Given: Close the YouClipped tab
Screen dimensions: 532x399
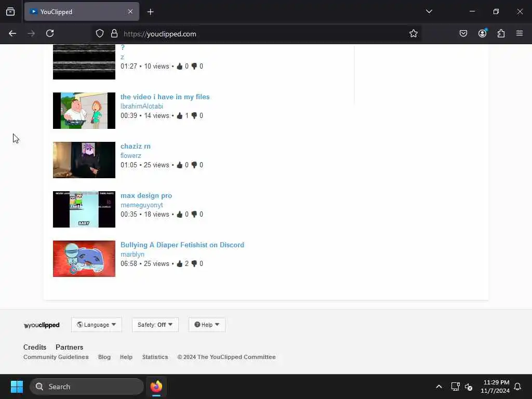Looking at the screenshot, I should tap(130, 12).
